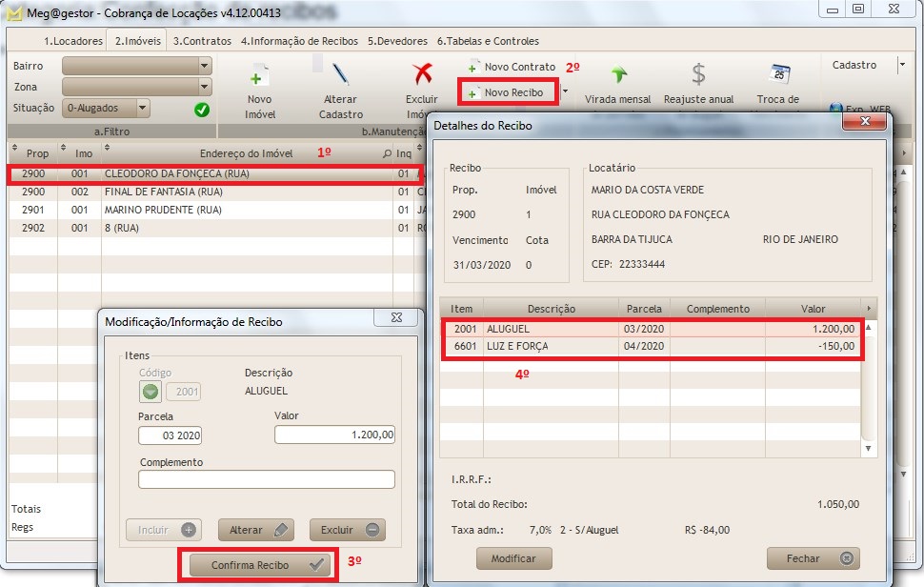924x587 pixels.
Task: Expand the Cadastro dropdown arrow
Action: coord(901,66)
